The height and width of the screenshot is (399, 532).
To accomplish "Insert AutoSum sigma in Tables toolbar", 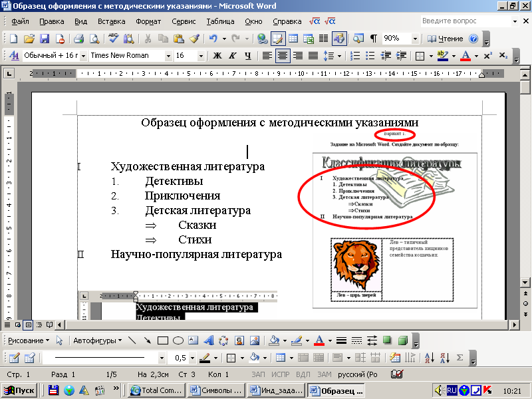I will tap(460, 358).
